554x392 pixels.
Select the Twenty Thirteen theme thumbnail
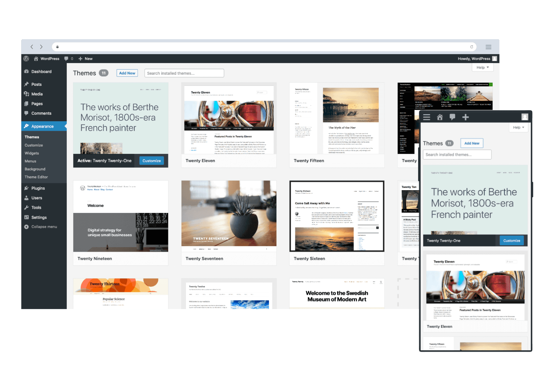coord(120,294)
